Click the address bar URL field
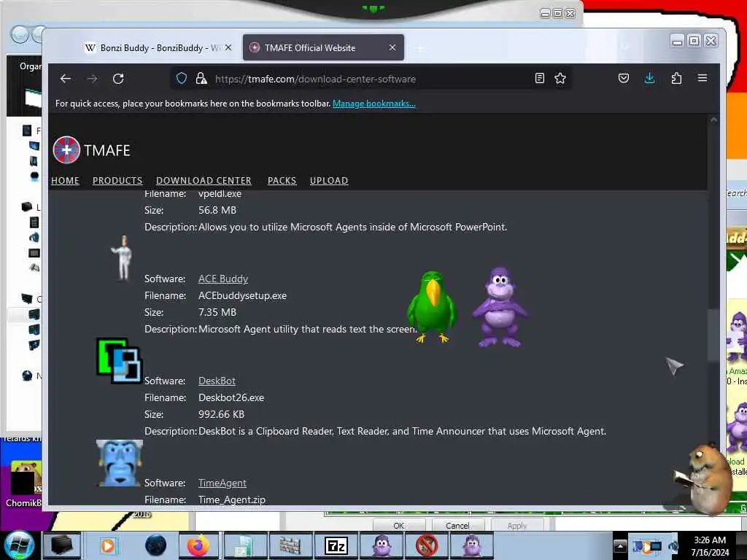 point(371,79)
